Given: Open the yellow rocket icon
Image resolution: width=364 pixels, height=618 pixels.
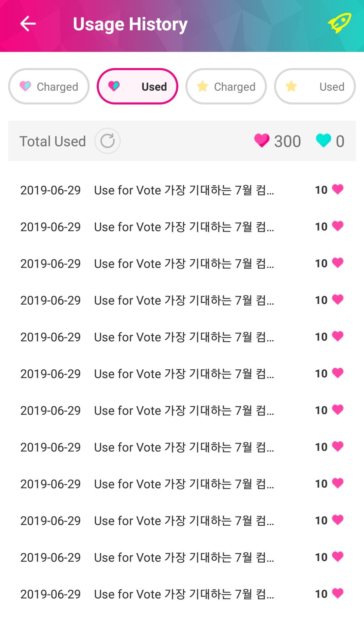Looking at the screenshot, I should pos(339,23).
